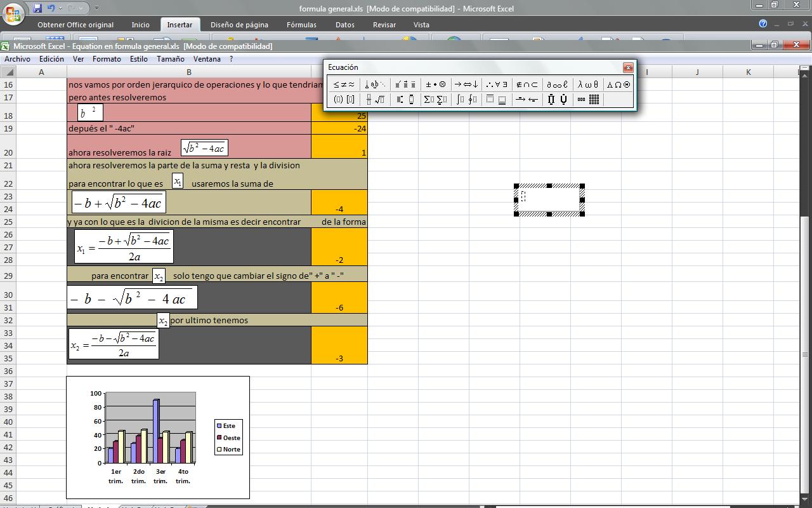Open the subscript and superscript templates palette
This screenshot has height=508, width=812.
[x=405, y=100]
